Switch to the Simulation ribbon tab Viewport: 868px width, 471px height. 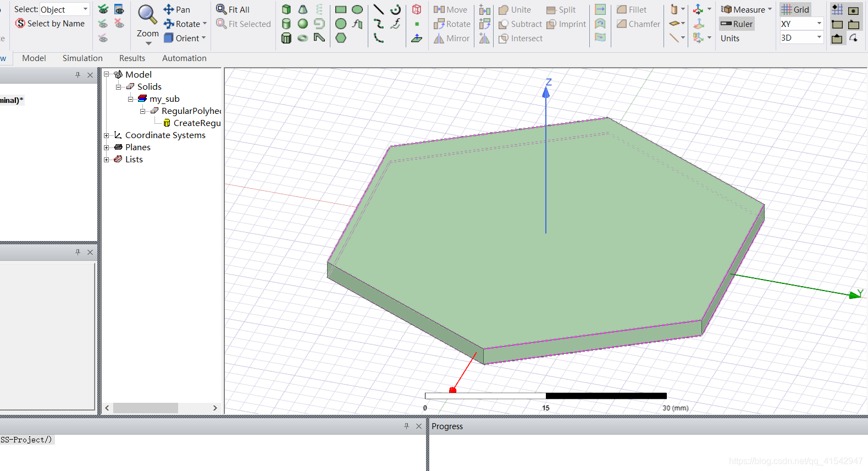click(82, 58)
